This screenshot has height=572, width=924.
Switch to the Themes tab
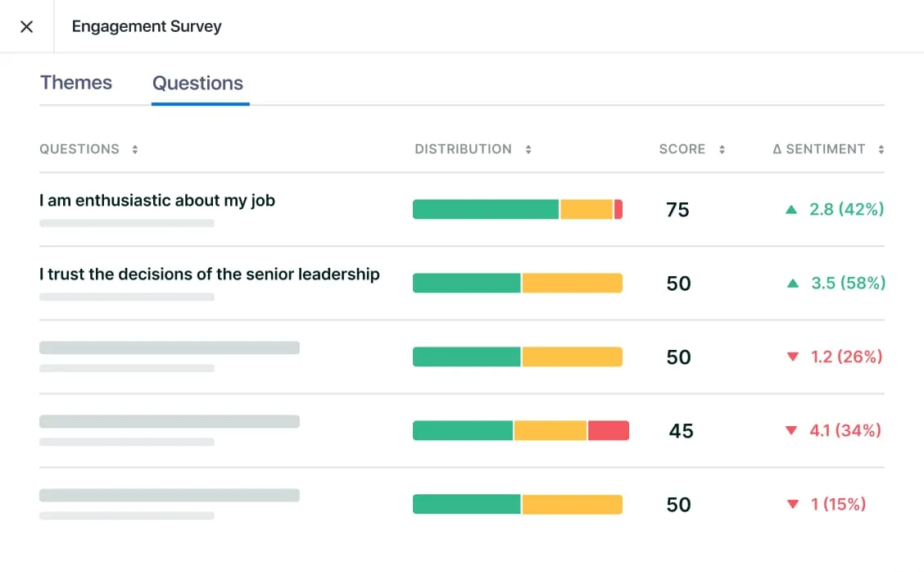click(x=76, y=83)
